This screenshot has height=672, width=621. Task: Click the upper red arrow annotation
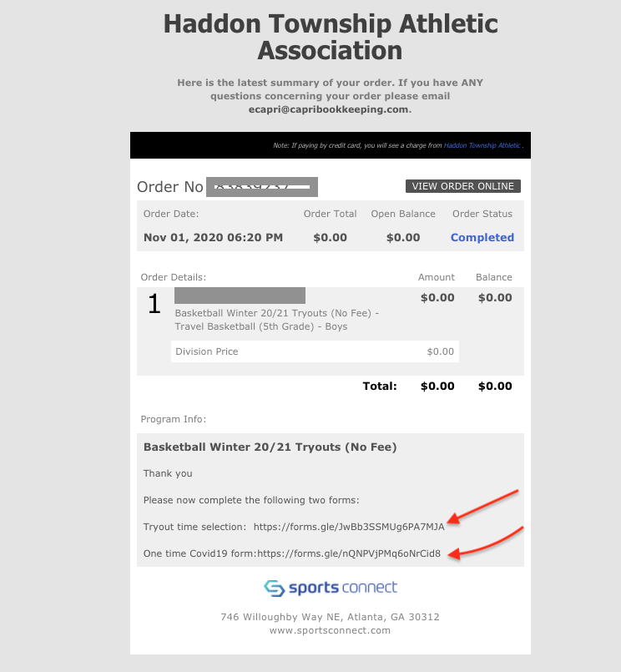tap(482, 507)
